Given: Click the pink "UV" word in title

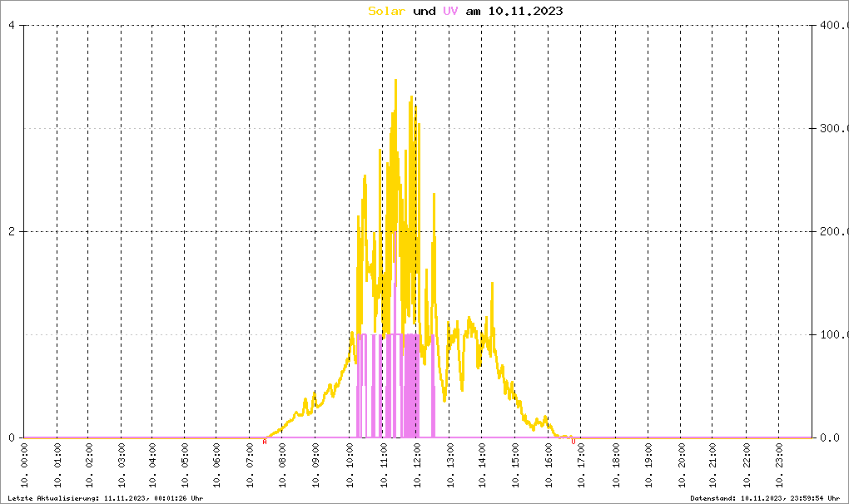Looking at the screenshot, I should (449, 11).
